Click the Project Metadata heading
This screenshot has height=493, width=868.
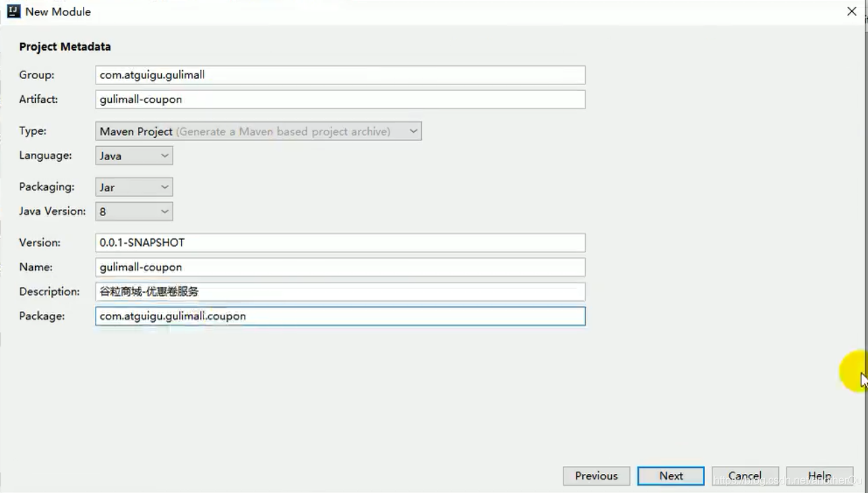point(65,46)
